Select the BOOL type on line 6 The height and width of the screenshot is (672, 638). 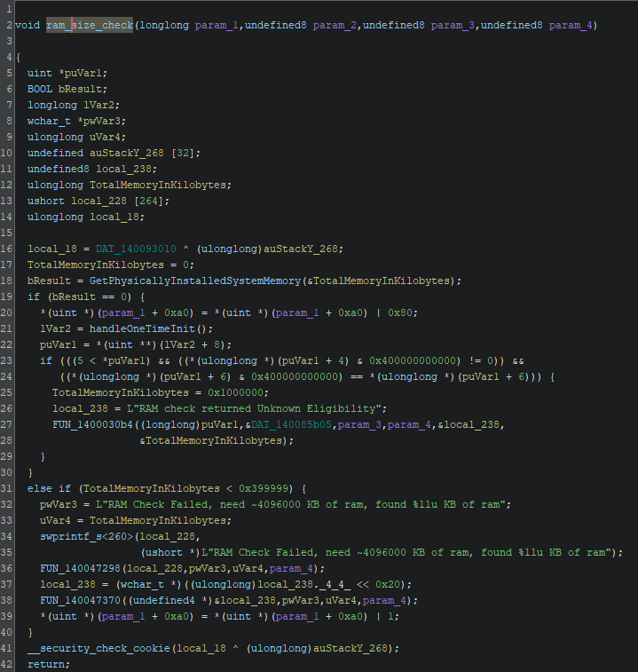click(40, 89)
